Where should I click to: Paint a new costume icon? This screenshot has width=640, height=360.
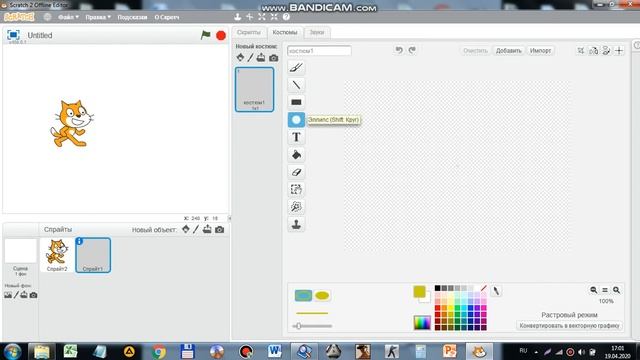click(250, 58)
